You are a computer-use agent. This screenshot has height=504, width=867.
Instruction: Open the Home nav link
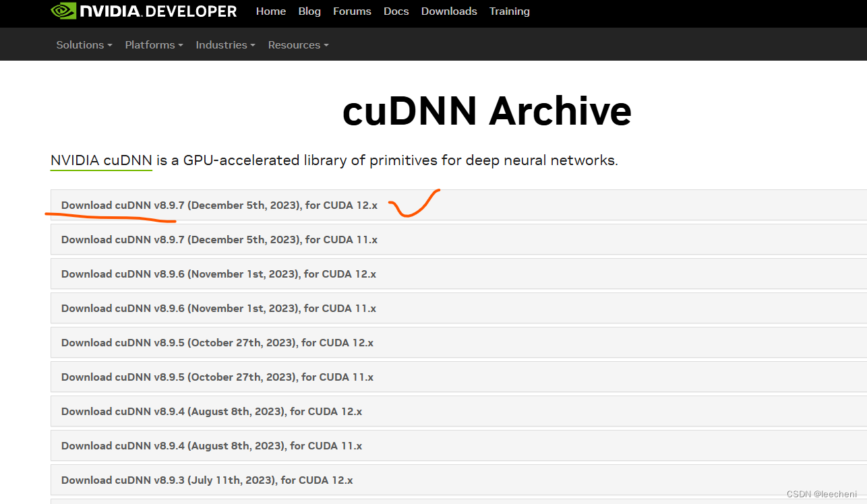click(x=271, y=11)
